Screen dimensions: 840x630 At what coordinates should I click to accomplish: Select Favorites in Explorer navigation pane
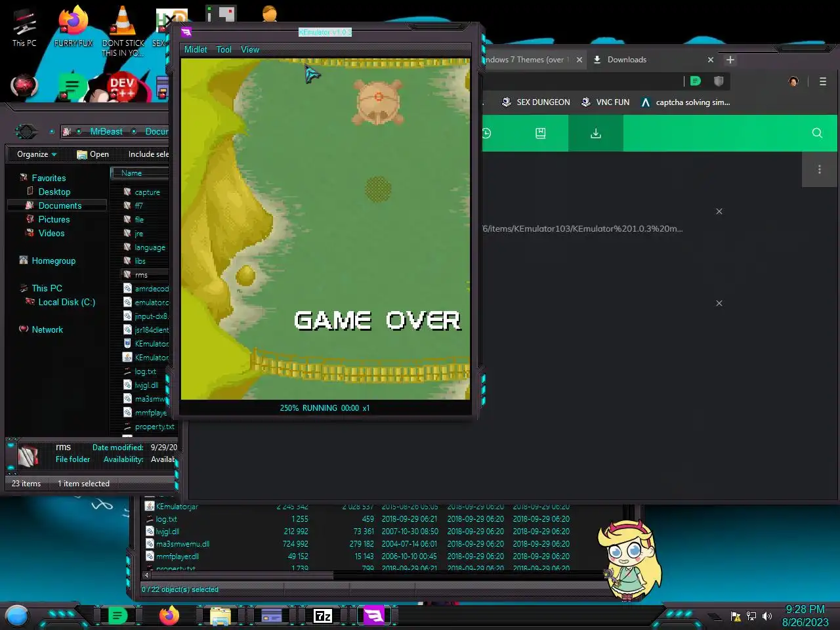click(x=49, y=178)
